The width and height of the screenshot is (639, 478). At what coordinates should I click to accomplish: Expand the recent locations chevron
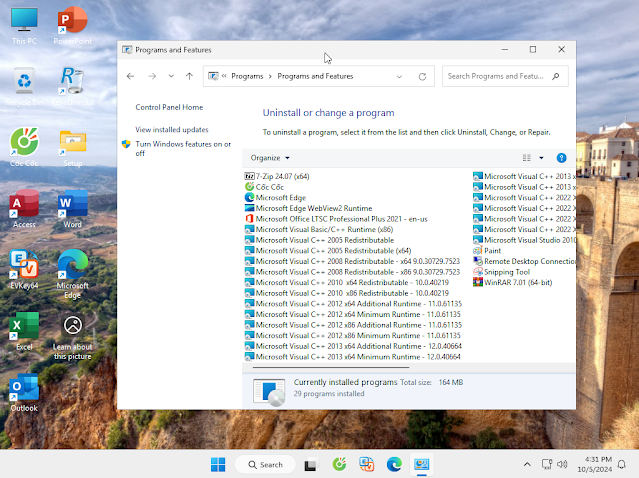(x=171, y=76)
